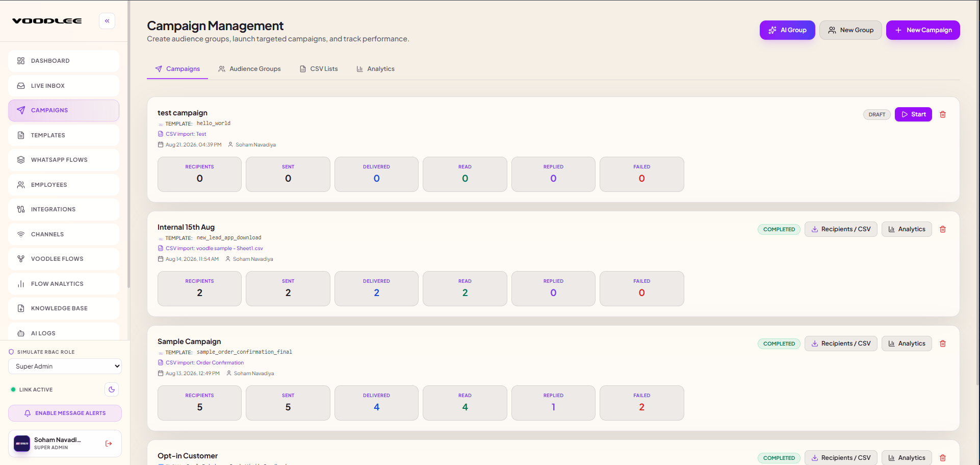Click the AI Group button

click(787, 30)
